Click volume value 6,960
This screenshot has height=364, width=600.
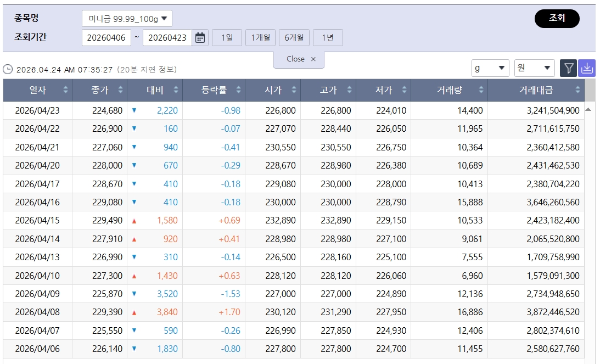click(472, 276)
